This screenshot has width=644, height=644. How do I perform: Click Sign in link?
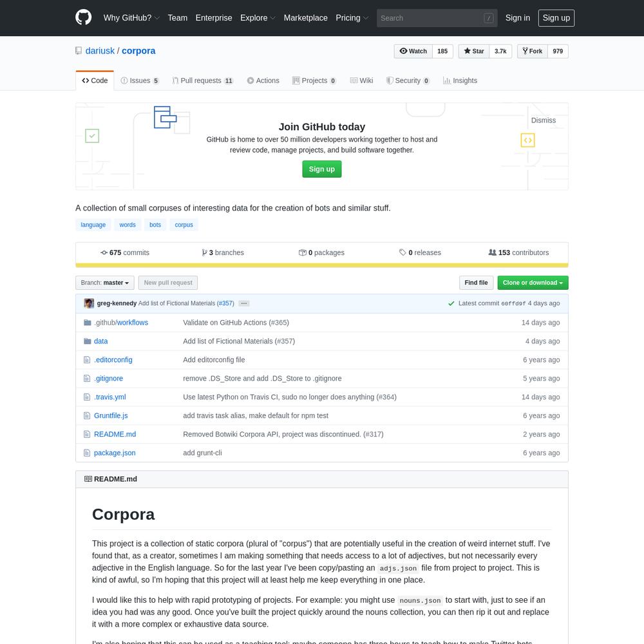(518, 18)
